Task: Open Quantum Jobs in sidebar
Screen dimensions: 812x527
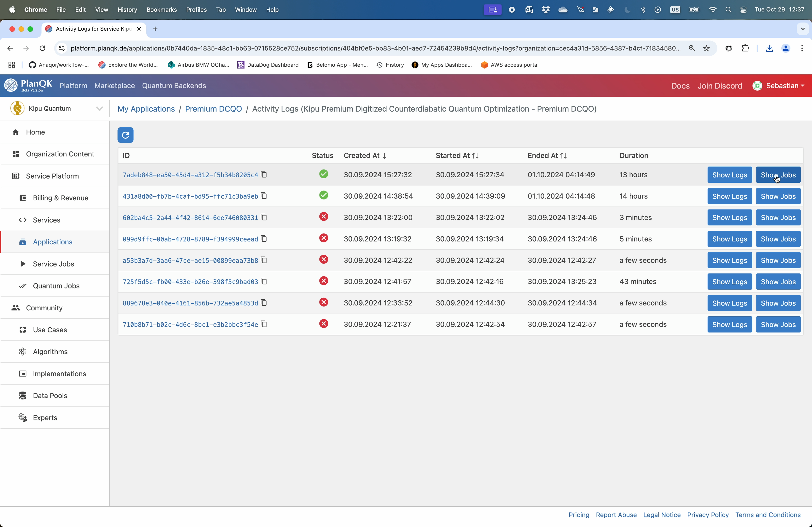Action: pos(56,286)
